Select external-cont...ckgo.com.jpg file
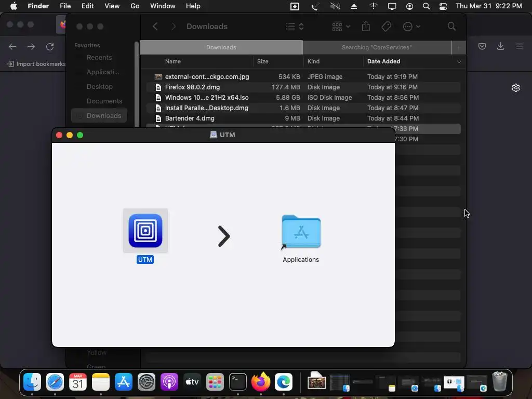This screenshot has width=532, height=399. pos(303,77)
